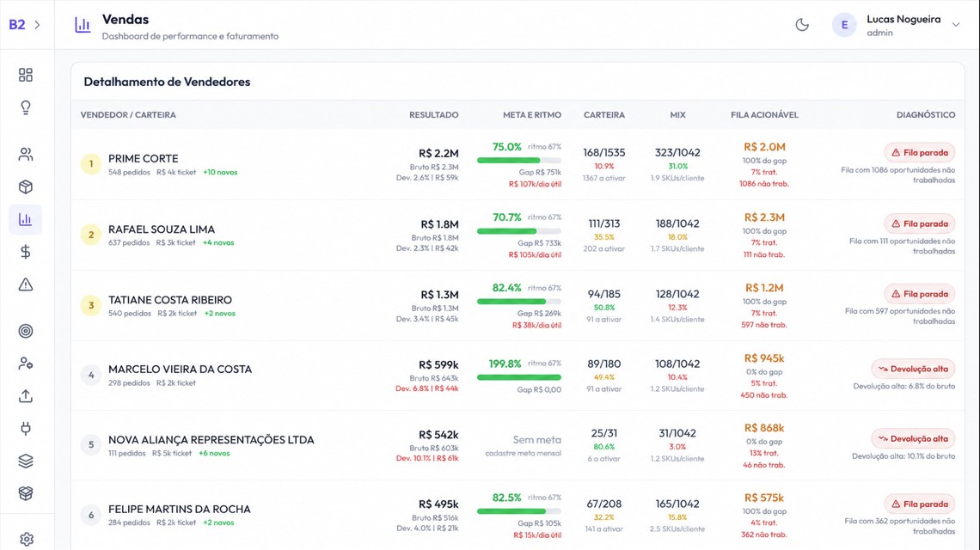Click the MARCELO VIEIRA 199.8% progress bar

coord(518,377)
